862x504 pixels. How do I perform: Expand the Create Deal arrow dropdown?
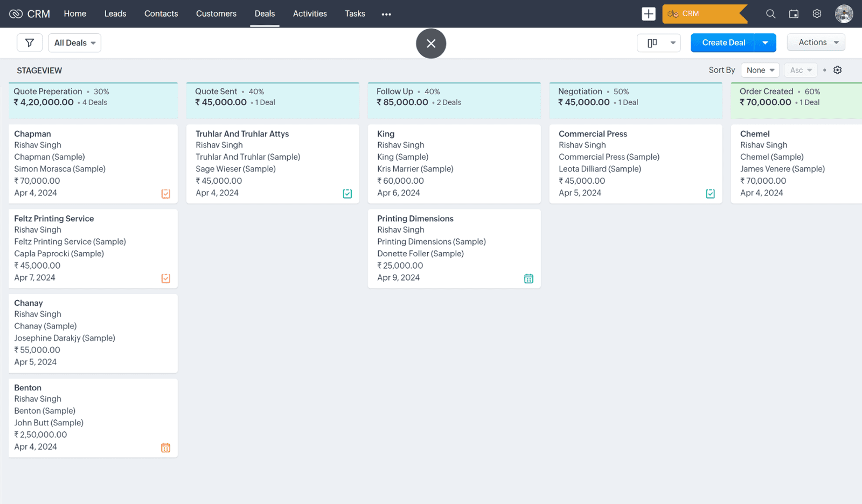click(765, 43)
